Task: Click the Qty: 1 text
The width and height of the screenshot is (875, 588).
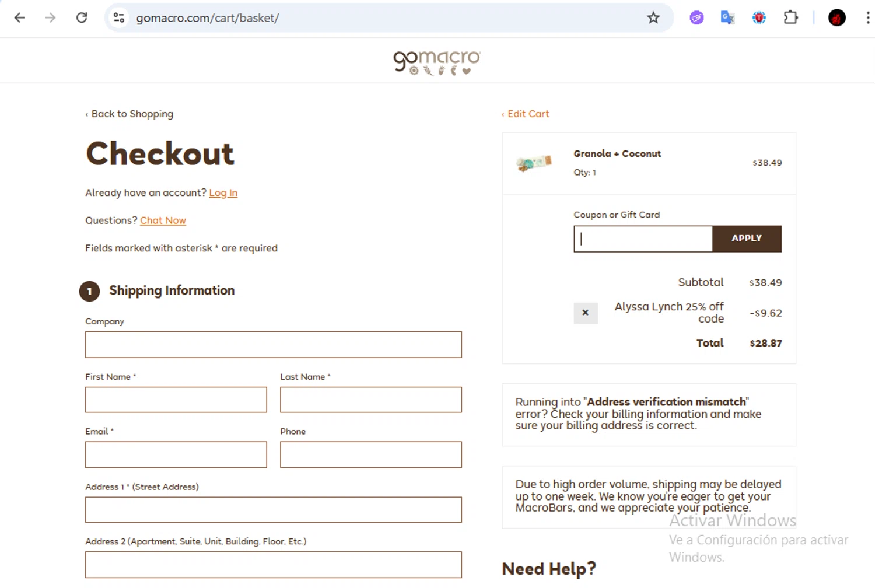Action: coord(584,173)
